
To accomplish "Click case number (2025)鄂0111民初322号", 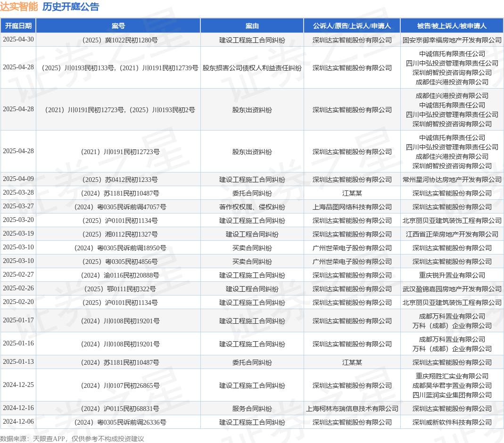I will coord(120,289).
